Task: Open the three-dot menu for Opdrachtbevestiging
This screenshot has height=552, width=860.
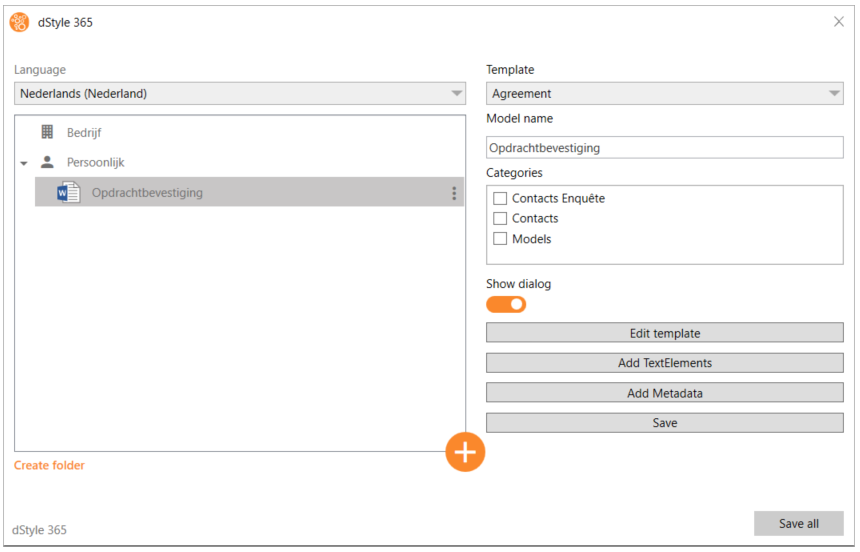Action: [454, 193]
